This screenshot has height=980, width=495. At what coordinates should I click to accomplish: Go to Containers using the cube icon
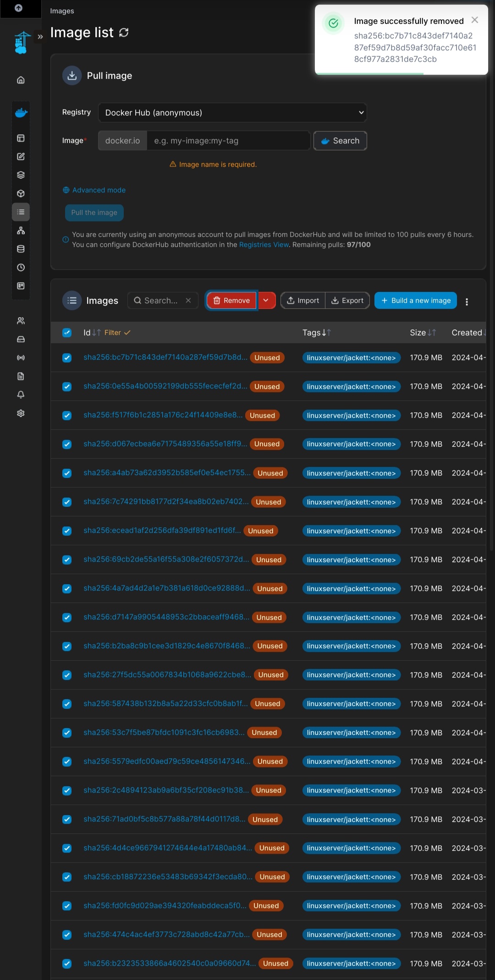pyautogui.click(x=21, y=194)
